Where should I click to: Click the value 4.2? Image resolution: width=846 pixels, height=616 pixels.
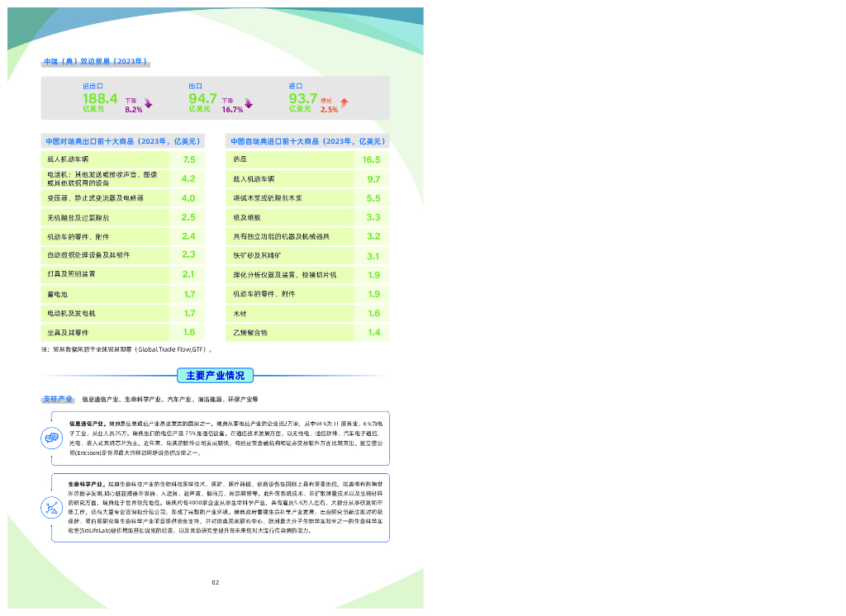(188, 179)
